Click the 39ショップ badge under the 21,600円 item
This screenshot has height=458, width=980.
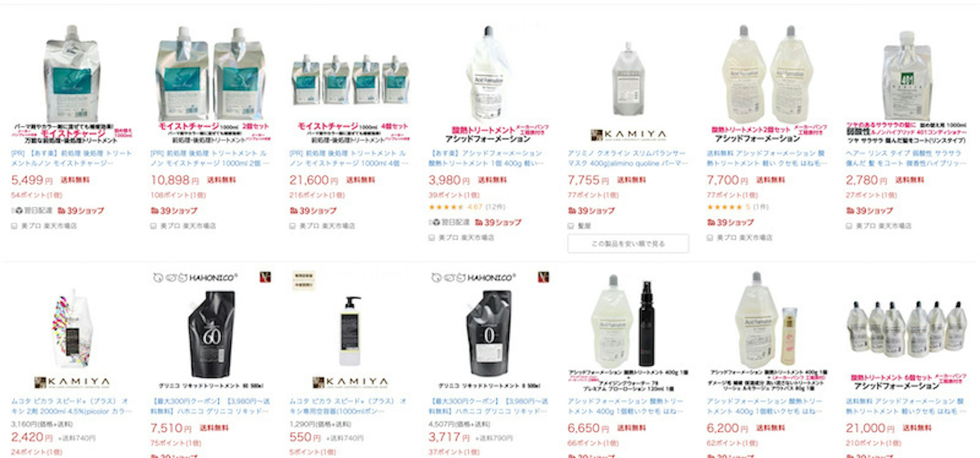click(x=313, y=210)
